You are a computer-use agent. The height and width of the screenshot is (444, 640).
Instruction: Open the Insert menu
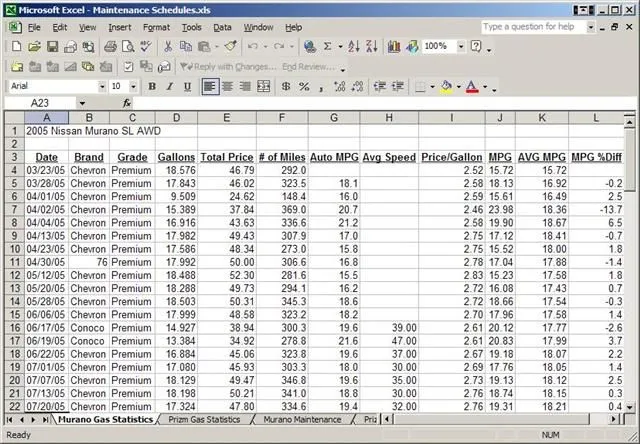pos(120,27)
